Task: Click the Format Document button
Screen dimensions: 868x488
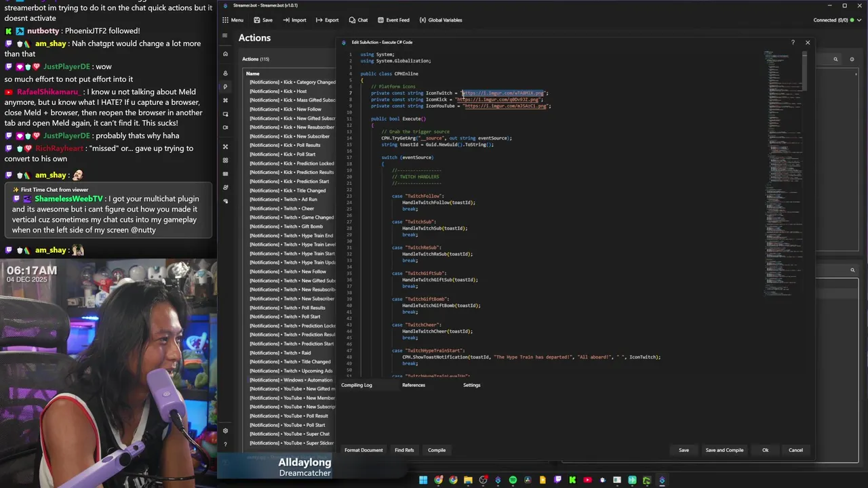Action: point(363,450)
